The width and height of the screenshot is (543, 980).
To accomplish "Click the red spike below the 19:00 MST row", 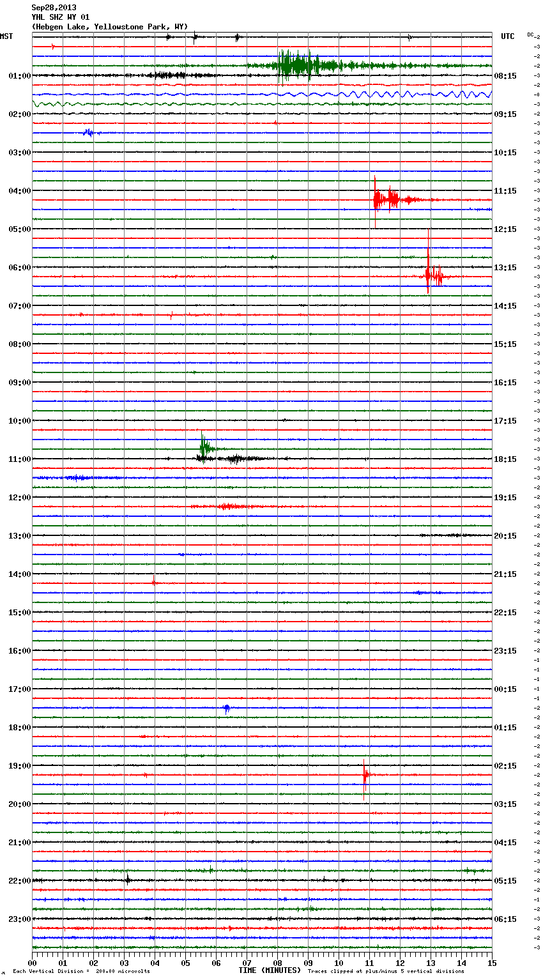I will pos(365,778).
